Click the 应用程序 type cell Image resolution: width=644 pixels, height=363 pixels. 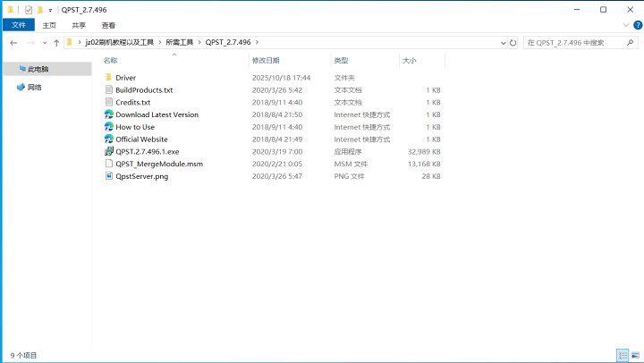pos(347,151)
